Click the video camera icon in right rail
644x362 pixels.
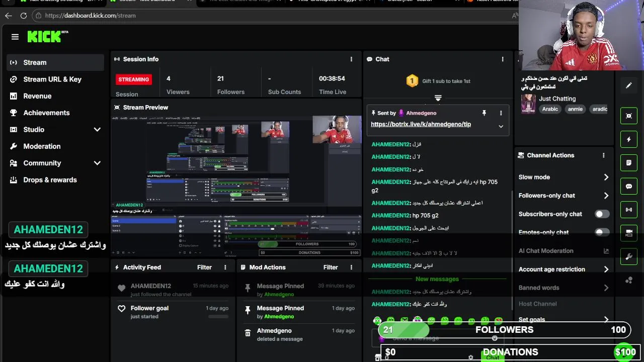[x=628, y=233]
